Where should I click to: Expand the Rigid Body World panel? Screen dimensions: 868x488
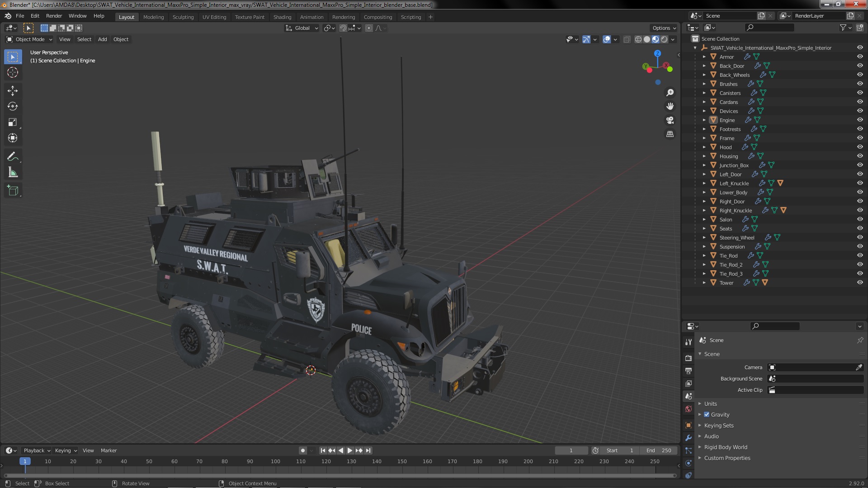(725, 447)
